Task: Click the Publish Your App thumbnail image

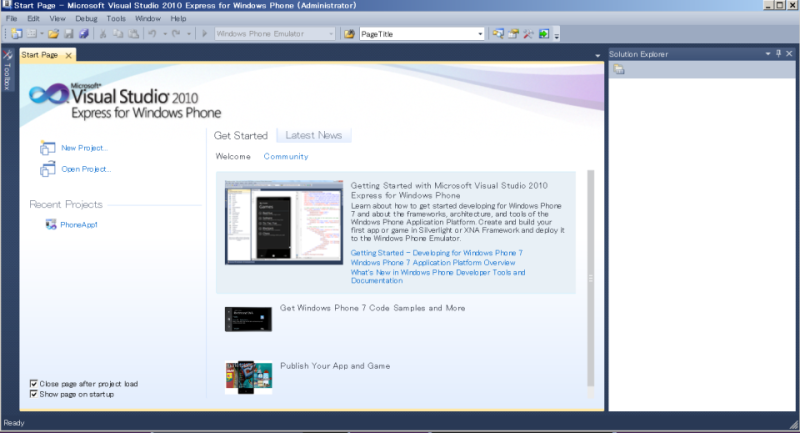Action: point(248,377)
